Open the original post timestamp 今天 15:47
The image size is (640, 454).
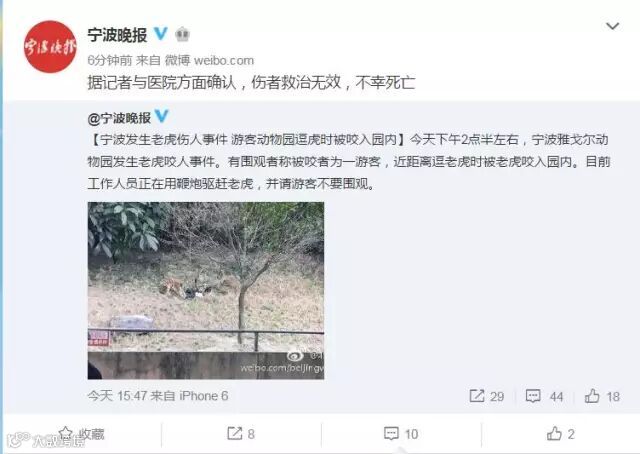click(x=117, y=396)
